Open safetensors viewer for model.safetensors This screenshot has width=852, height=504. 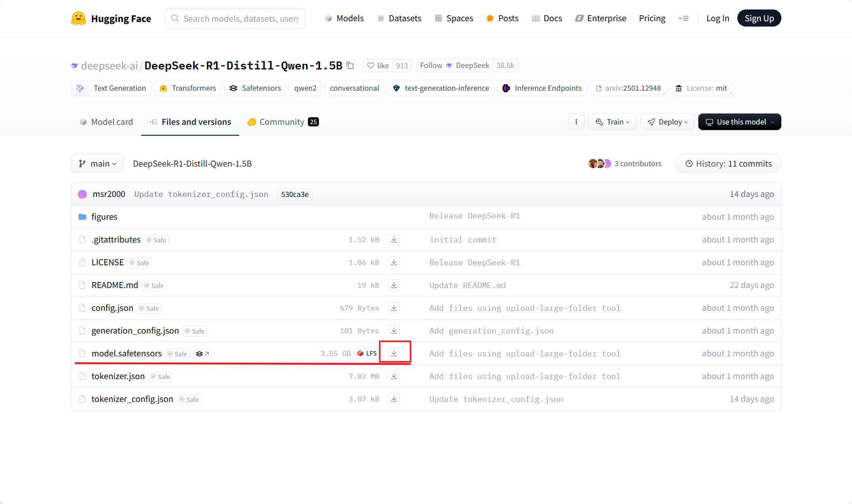[x=202, y=354]
